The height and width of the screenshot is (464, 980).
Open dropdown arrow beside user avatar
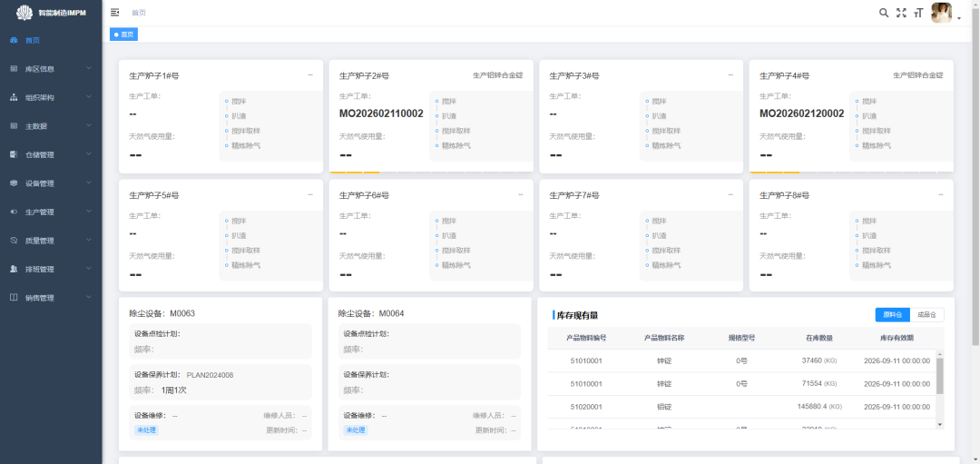[x=959, y=19]
